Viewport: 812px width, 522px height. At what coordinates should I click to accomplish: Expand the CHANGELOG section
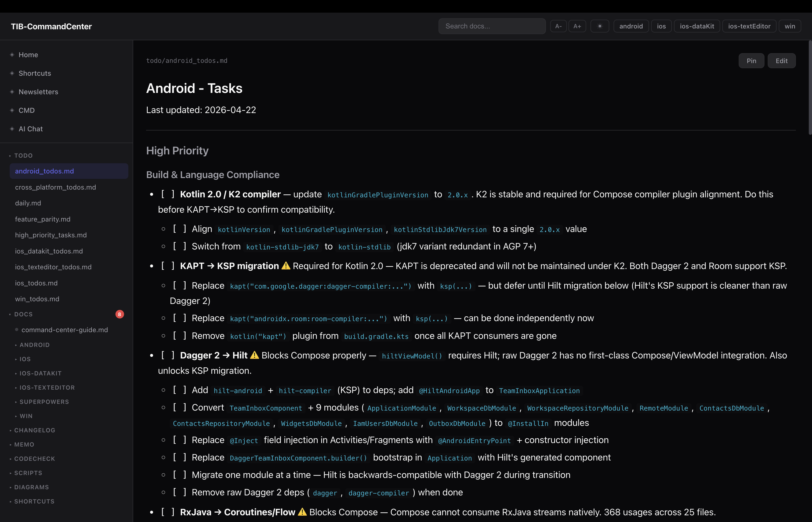coord(34,430)
